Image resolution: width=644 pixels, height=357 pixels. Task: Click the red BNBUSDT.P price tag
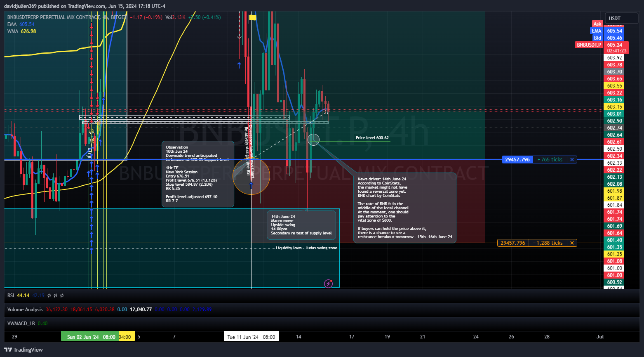[589, 45]
